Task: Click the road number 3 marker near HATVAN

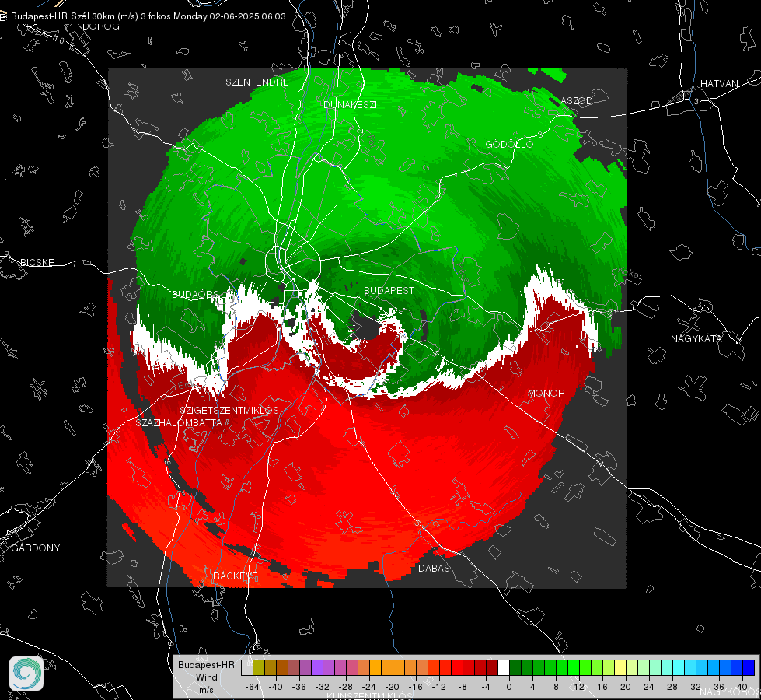Action: click(696, 101)
